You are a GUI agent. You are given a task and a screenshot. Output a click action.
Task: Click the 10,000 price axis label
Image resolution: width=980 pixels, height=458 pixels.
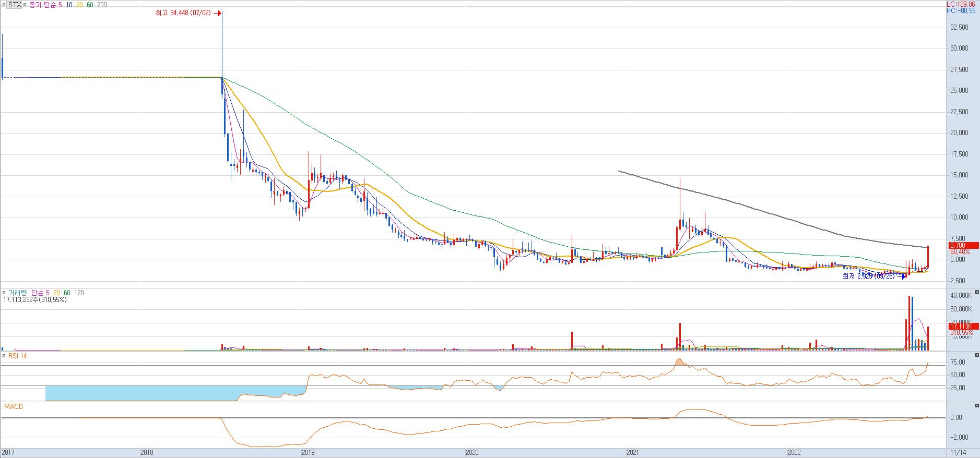[x=960, y=218]
